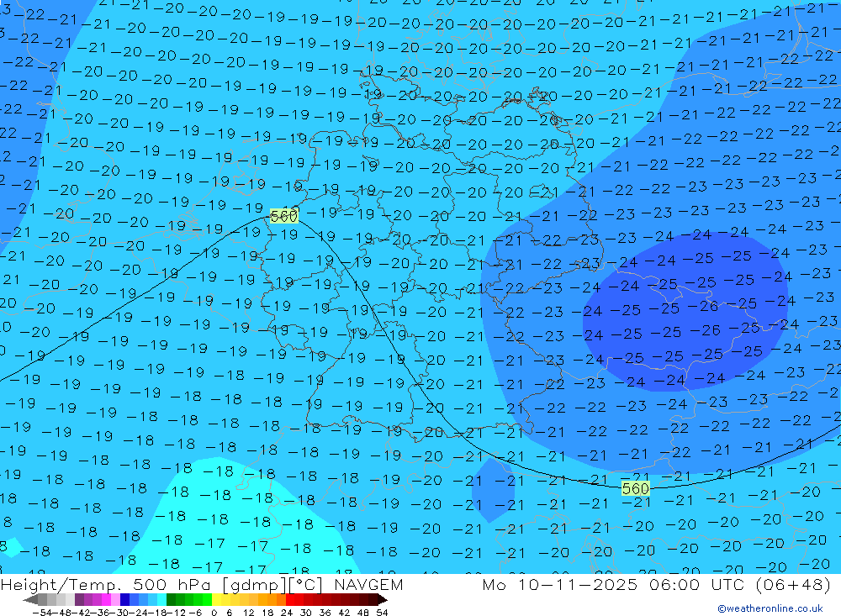Pick the cyan legend swatch near -18
This screenshot has height=616, width=841.
click(x=161, y=600)
